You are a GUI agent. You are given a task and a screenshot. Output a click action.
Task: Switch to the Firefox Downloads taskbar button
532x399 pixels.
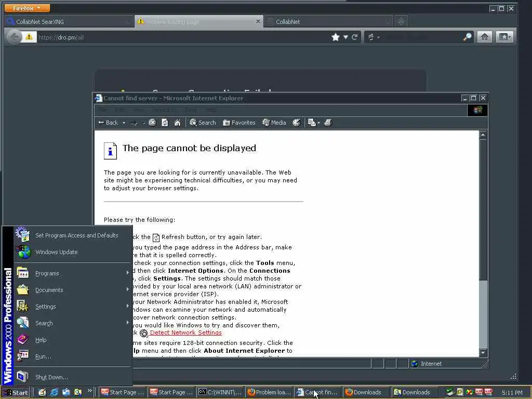point(367,392)
